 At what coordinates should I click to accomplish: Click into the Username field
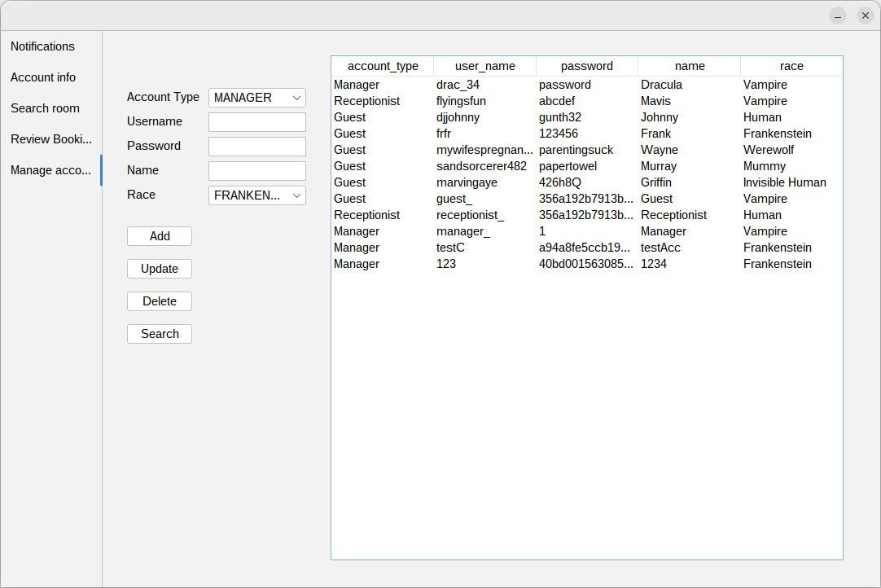coord(256,121)
